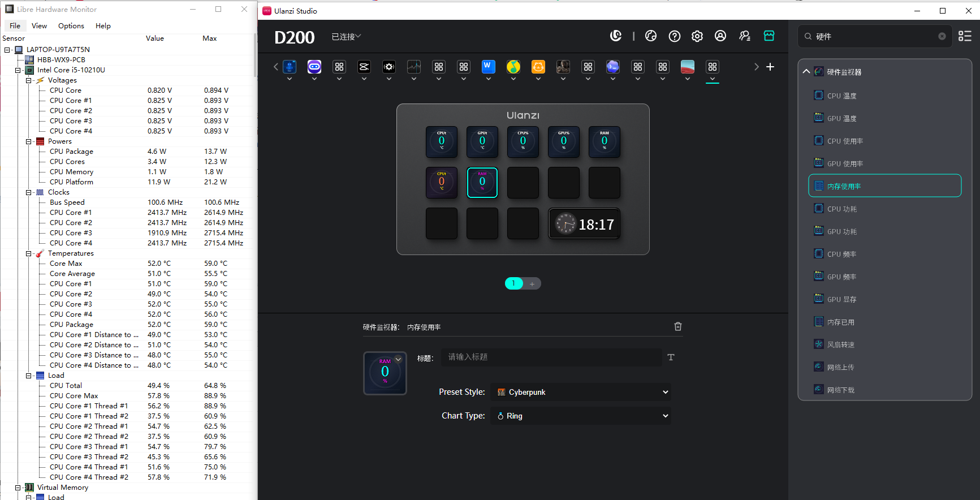Add a new page next to page 1

click(x=532, y=284)
